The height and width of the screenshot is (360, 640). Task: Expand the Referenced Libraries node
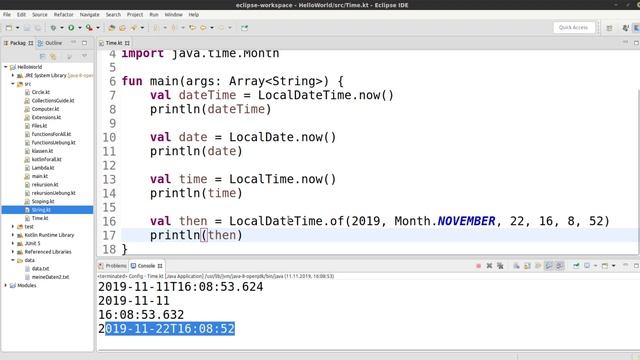click(13, 252)
